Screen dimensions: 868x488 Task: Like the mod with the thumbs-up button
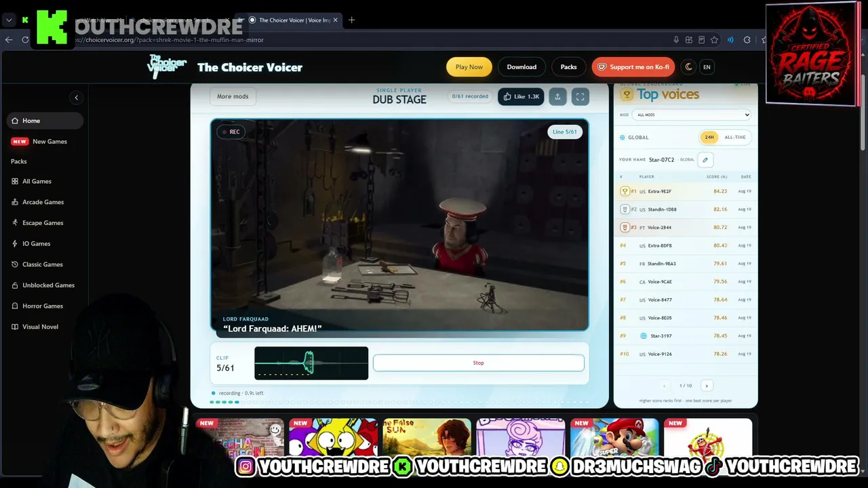(521, 97)
